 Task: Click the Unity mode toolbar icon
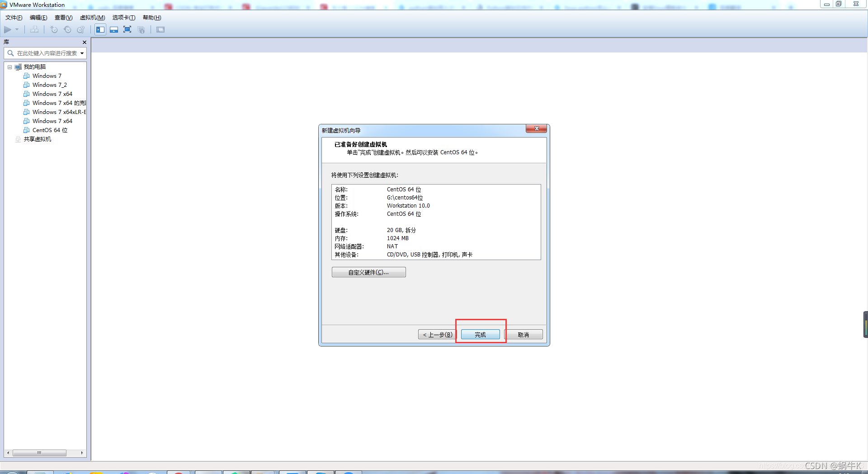click(142, 29)
